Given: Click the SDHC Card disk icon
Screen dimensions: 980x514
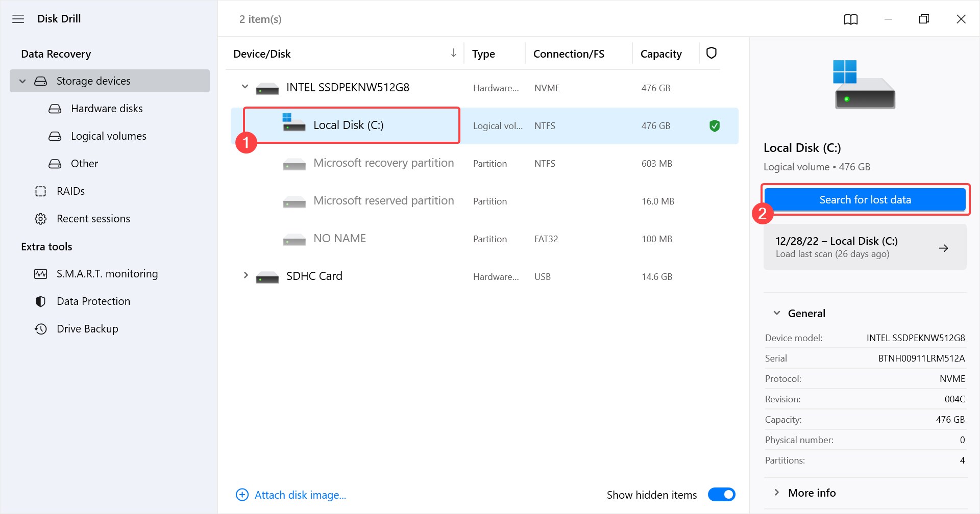Looking at the screenshot, I should [x=267, y=277].
